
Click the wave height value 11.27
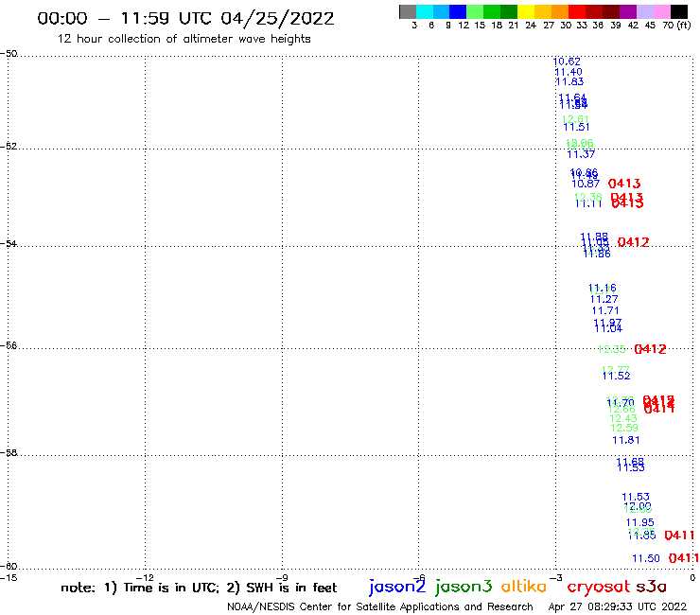coord(604,299)
